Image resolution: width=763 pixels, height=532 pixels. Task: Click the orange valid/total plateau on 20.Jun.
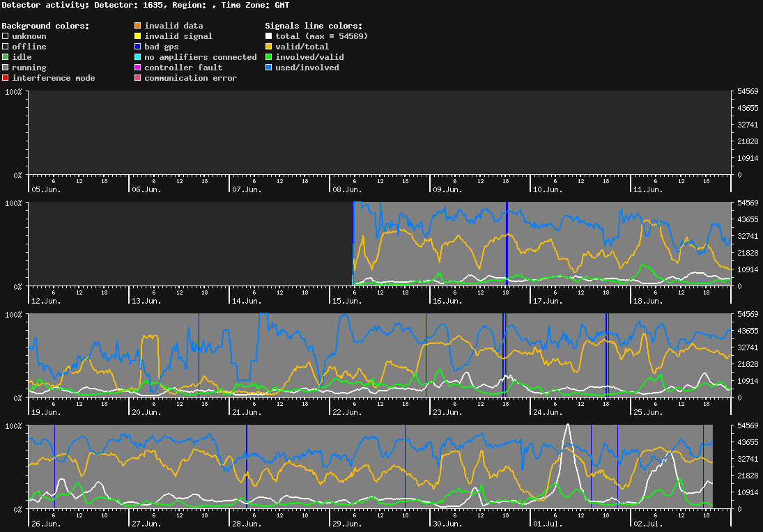click(151, 336)
